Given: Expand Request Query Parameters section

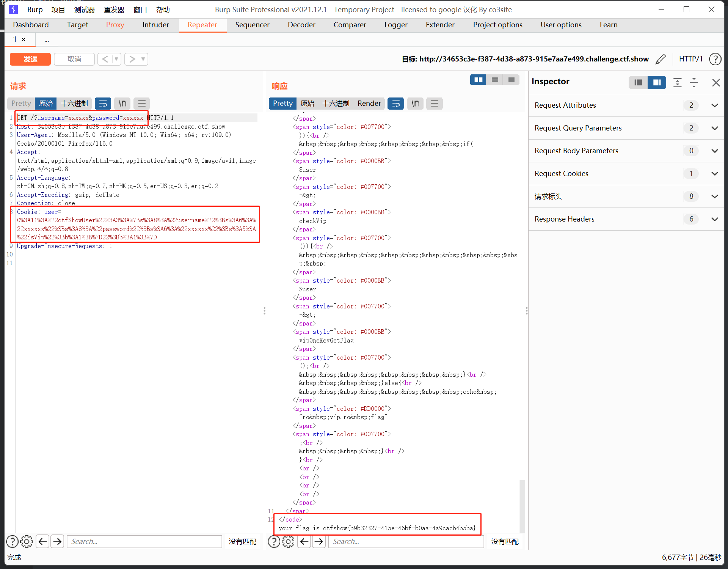Looking at the screenshot, I should (x=714, y=128).
